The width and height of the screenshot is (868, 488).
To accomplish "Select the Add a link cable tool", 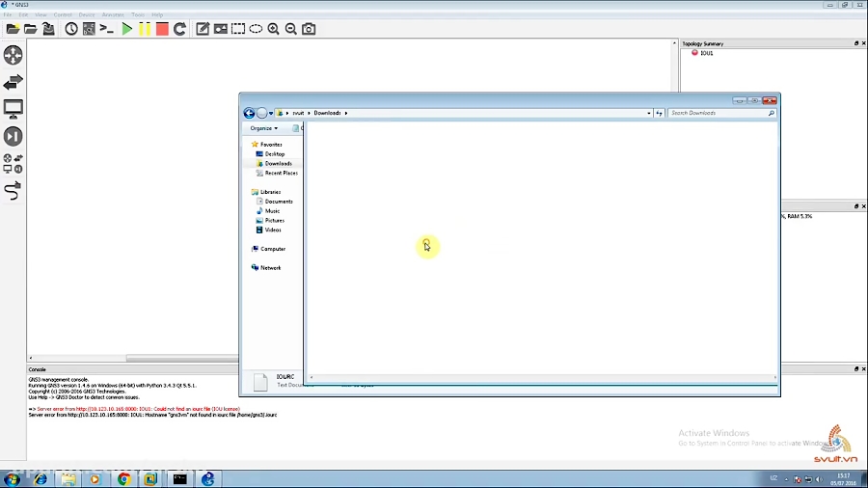I will (x=14, y=191).
